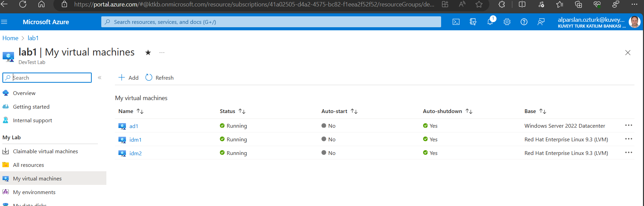Click the favorite star beside page title
644x206 pixels.
point(148,52)
